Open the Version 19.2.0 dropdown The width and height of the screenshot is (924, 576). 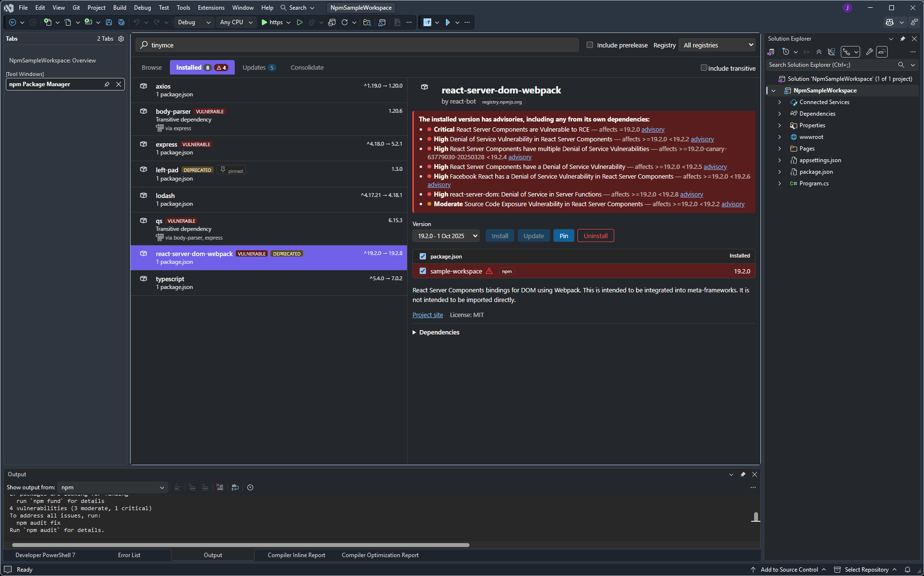446,236
